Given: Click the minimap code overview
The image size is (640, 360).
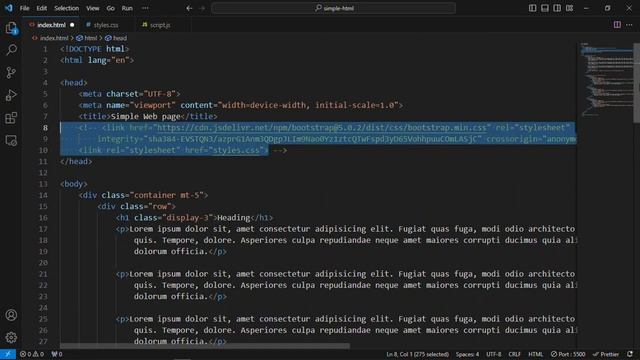Looking at the screenshot, I should 606,80.
